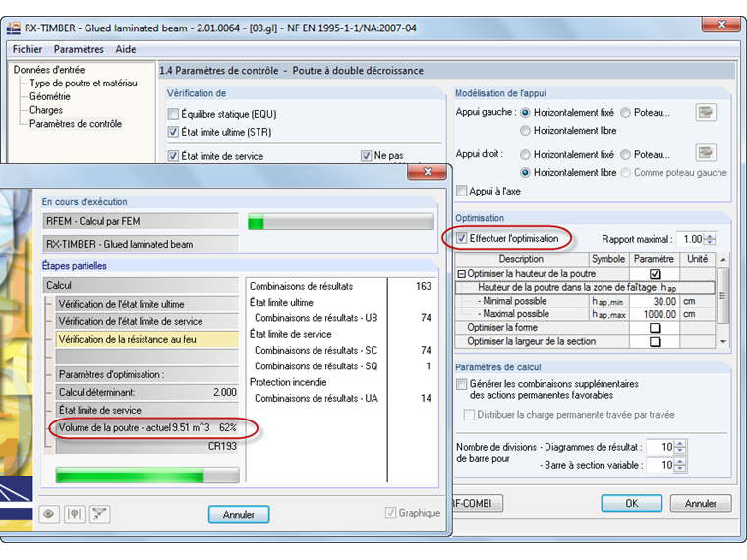Screen dimensions: 747x560
Task: Click the RF-COMBI button
Action: [477, 503]
